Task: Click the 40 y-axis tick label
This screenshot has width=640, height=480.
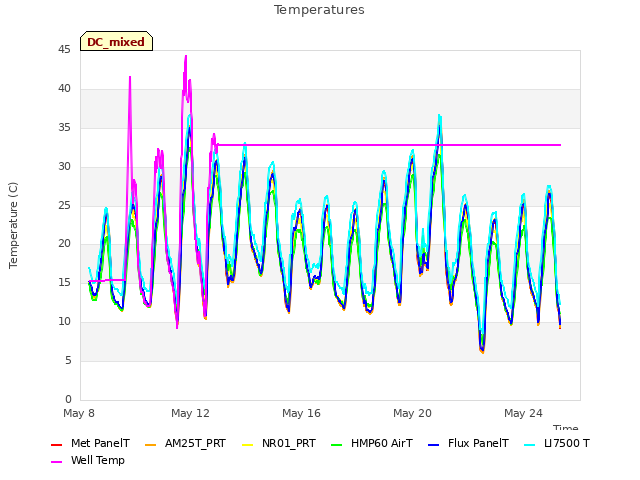Action: (64, 89)
